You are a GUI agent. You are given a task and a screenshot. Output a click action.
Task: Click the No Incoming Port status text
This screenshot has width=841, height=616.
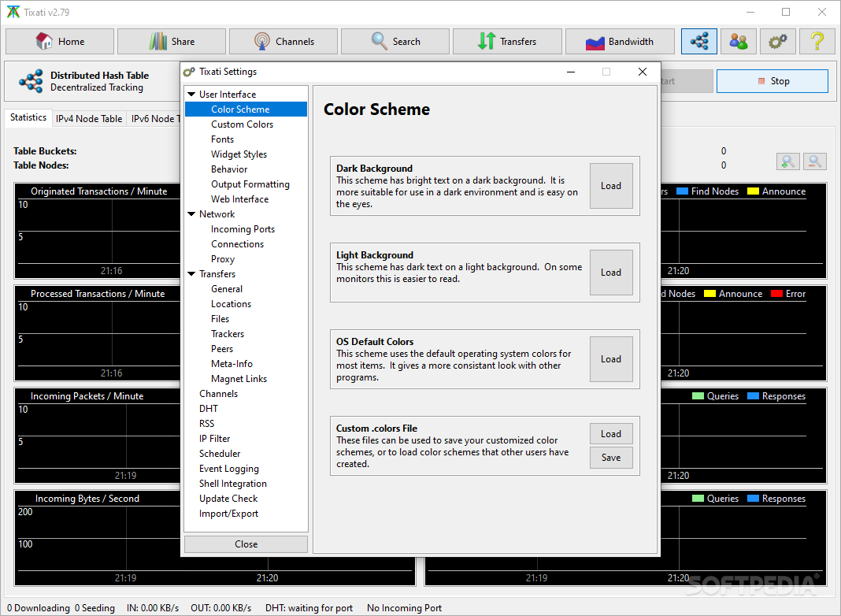[405, 608]
